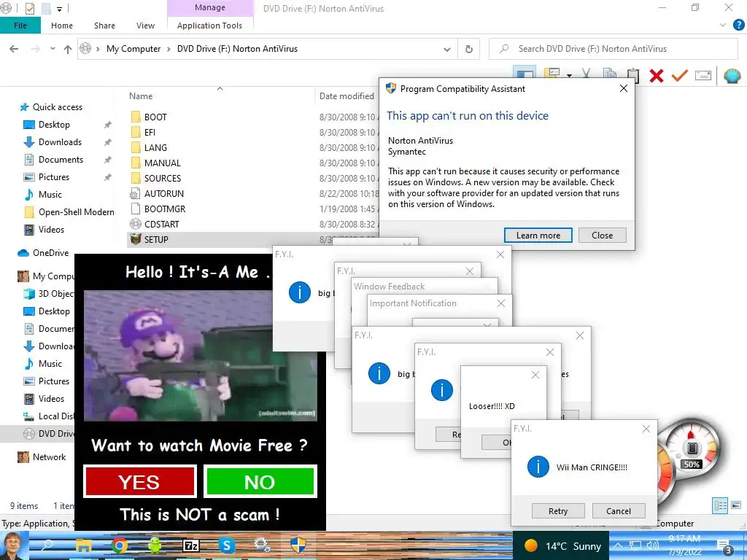Switch to the Share ribbon tab

pyautogui.click(x=104, y=26)
